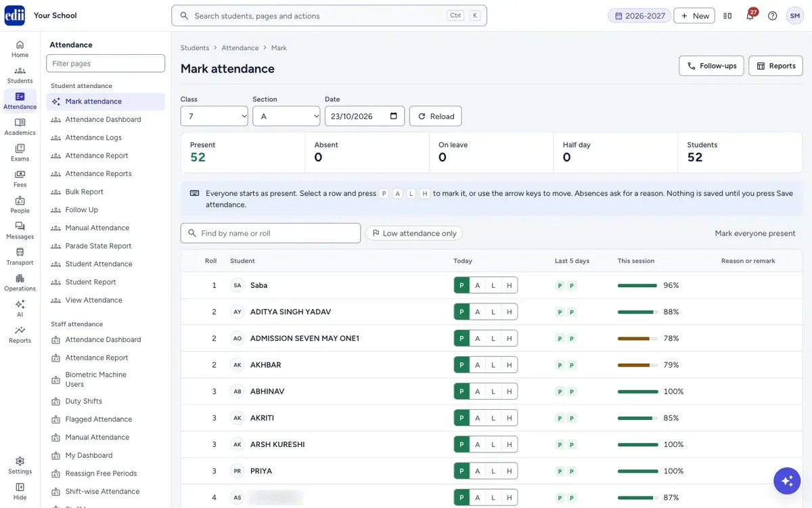This screenshot has height=508, width=812.
Task: Click the AO avatar for ADMISSION SEVEN MAY ONE1
Action: (x=238, y=338)
